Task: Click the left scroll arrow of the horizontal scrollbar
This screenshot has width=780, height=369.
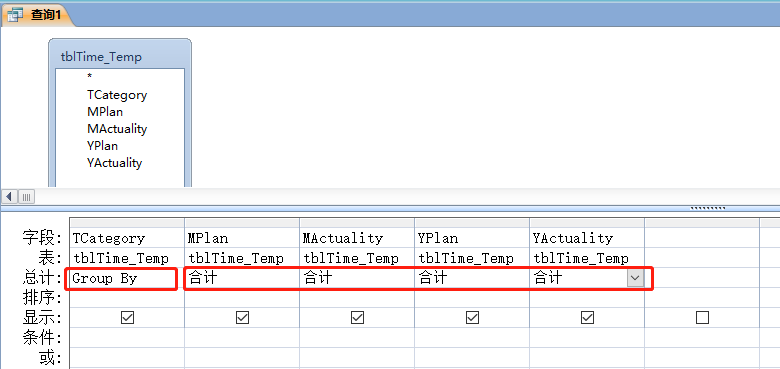Action: click(x=9, y=196)
